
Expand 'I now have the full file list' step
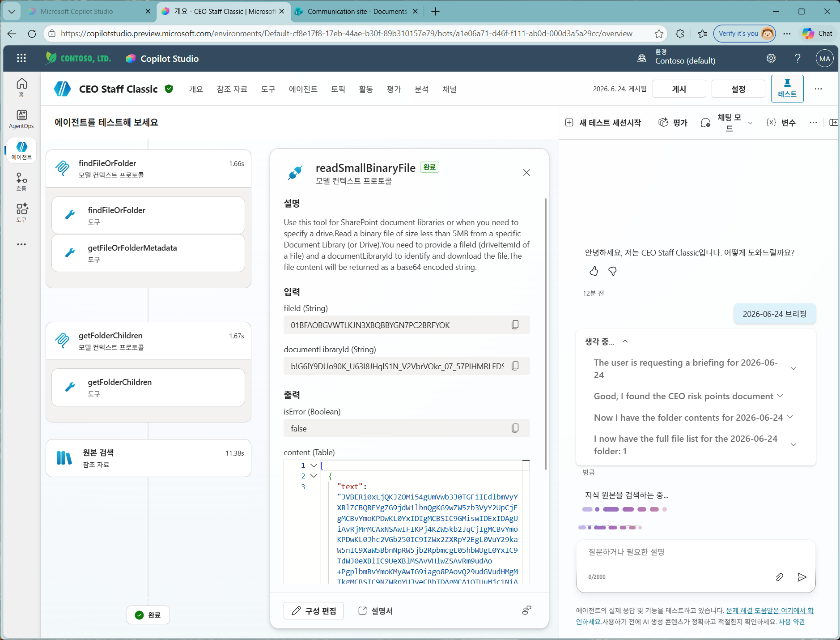coord(793,445)
